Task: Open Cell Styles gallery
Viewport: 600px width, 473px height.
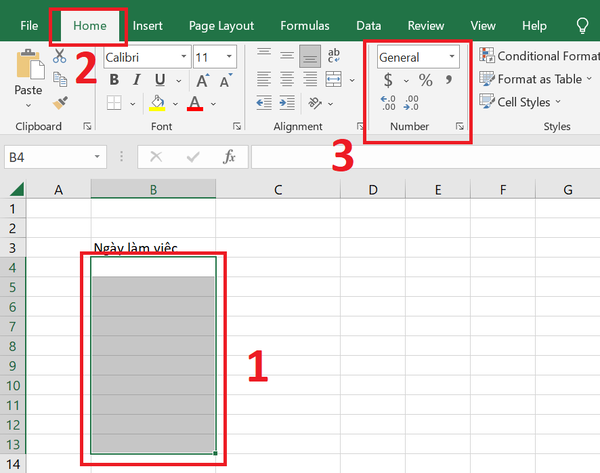Action: click(520, 102)
